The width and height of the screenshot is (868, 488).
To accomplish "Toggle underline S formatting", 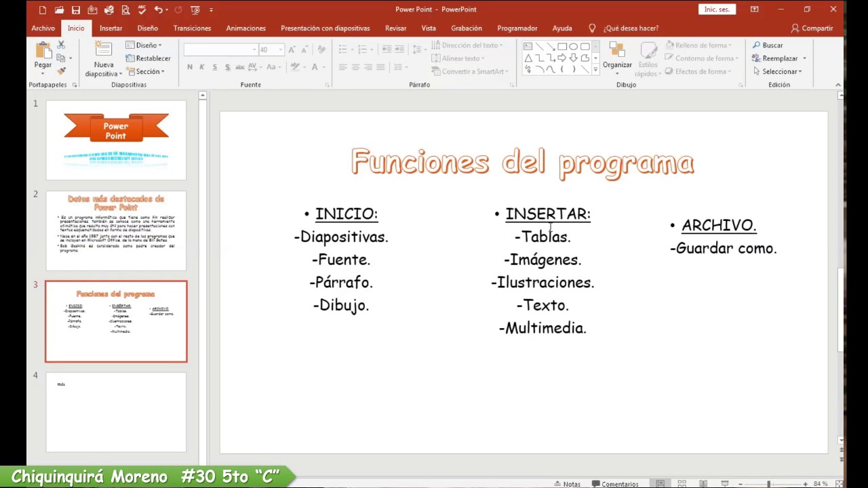I will click(x=215, y=67).
